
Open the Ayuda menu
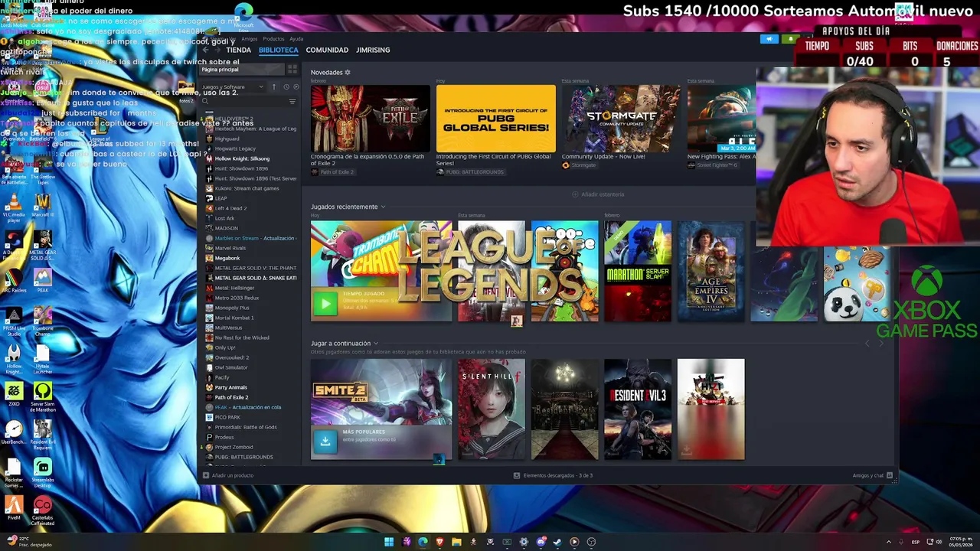[296, 39]
